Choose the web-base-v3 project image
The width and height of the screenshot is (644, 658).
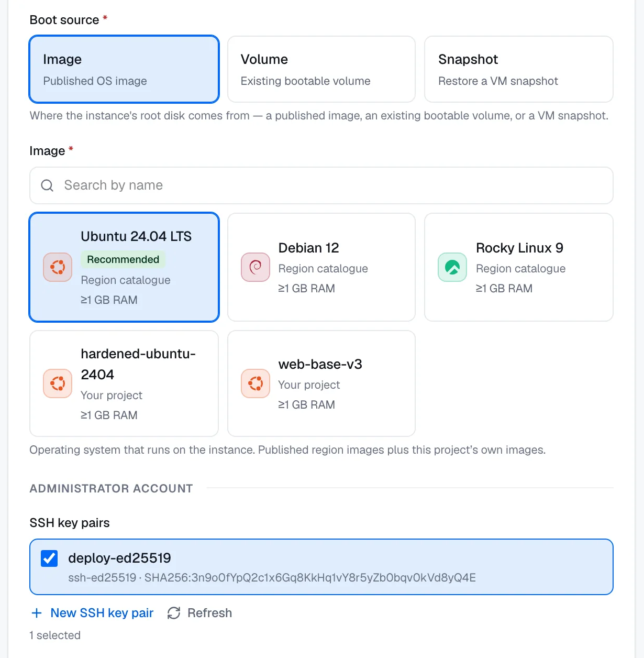coord(321,383)
